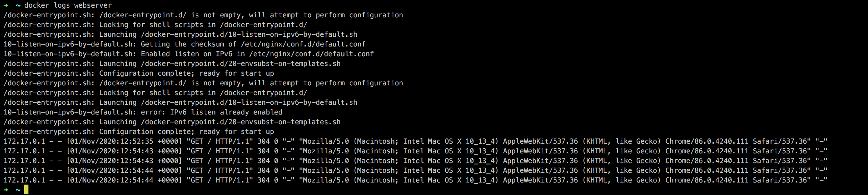
Task: Click the 12:54:44 timestamp in the last log entry
Action: tap(136, 180)
